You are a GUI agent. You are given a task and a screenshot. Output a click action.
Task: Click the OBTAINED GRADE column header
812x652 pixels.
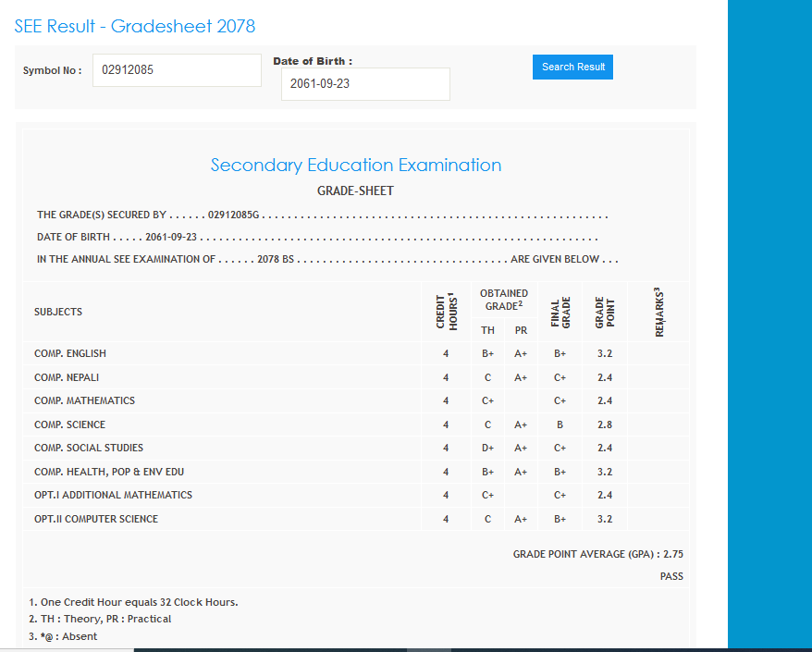(x=504, y=300)
